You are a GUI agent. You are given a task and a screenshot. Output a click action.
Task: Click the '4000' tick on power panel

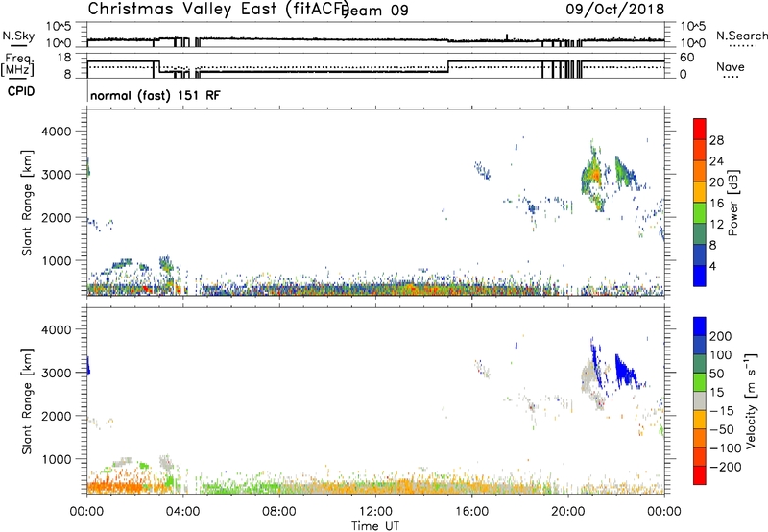(x=56, y=132)
